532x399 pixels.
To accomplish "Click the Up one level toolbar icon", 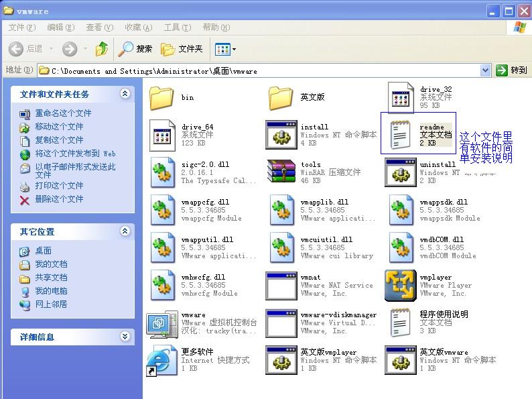I will click(102, 49).
